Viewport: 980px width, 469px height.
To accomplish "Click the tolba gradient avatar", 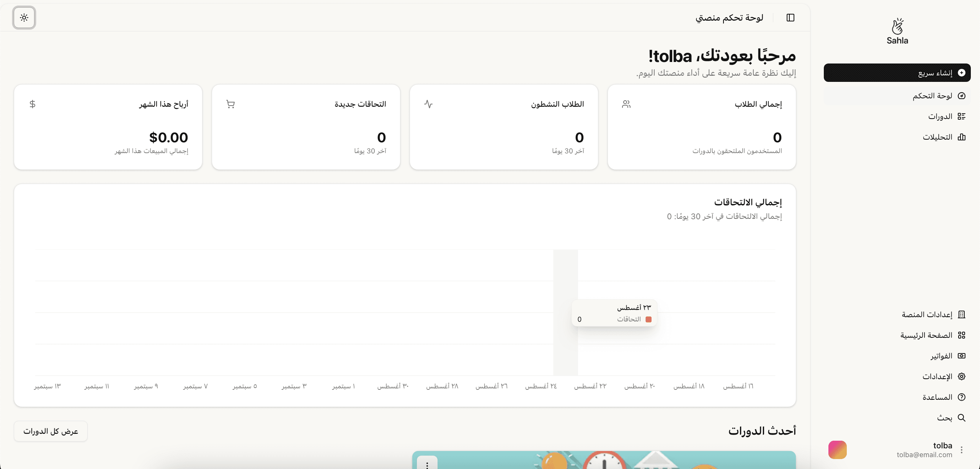I will 838,450.
